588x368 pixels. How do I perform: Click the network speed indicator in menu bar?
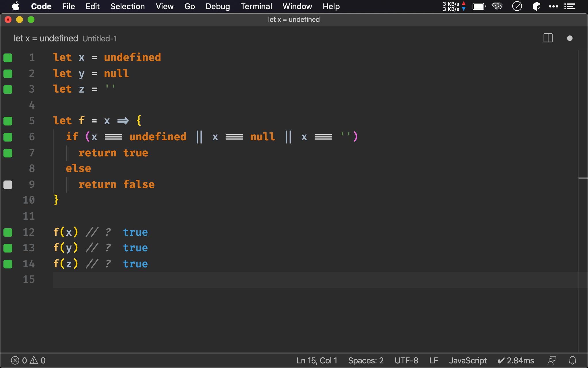coord(454,6)
